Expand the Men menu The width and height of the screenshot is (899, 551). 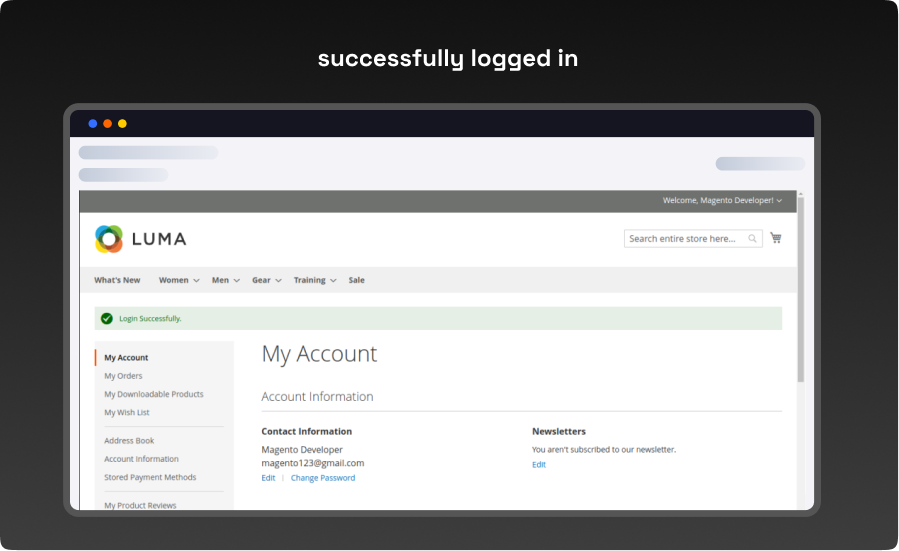pyautogui.click(x=225, y=281)
